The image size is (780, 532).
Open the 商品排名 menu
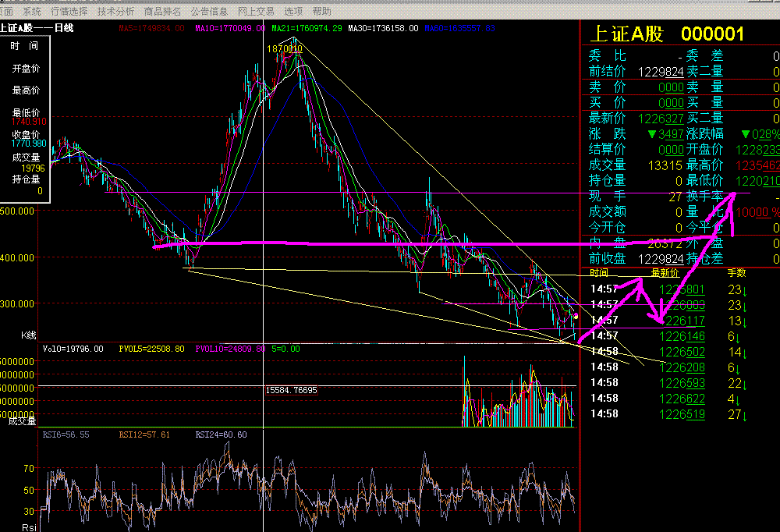pos(163,12)
